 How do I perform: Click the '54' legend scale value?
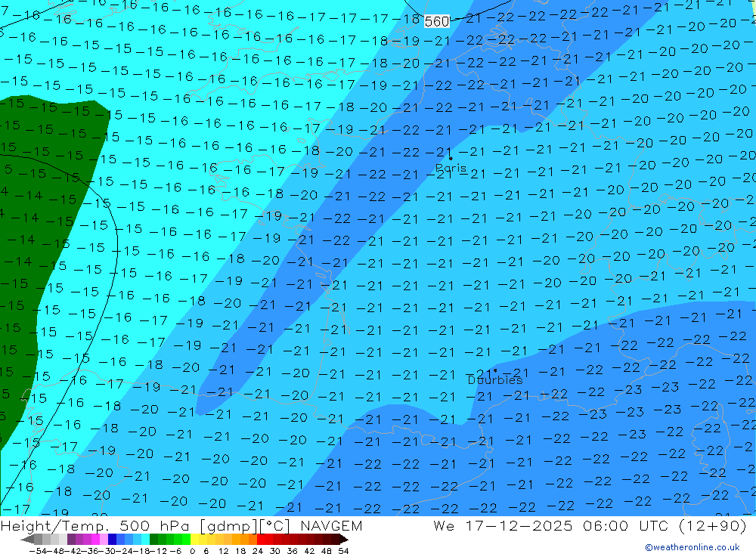point(343,551)
